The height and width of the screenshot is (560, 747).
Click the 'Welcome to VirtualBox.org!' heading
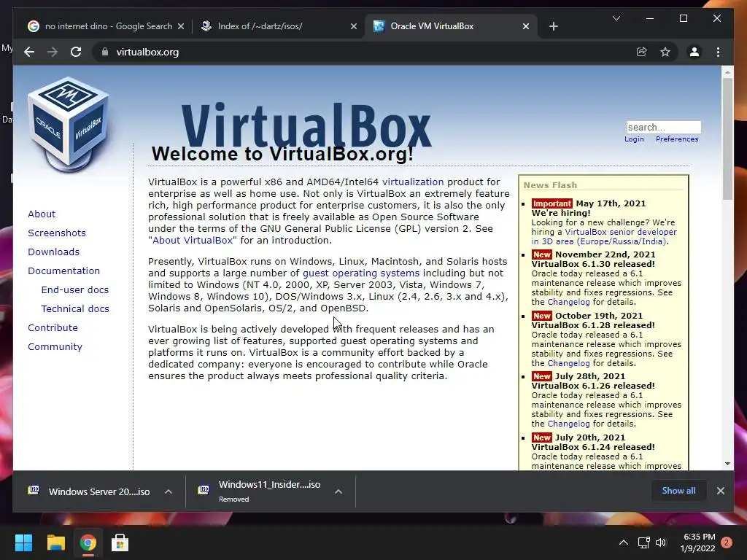click(282, 154)
